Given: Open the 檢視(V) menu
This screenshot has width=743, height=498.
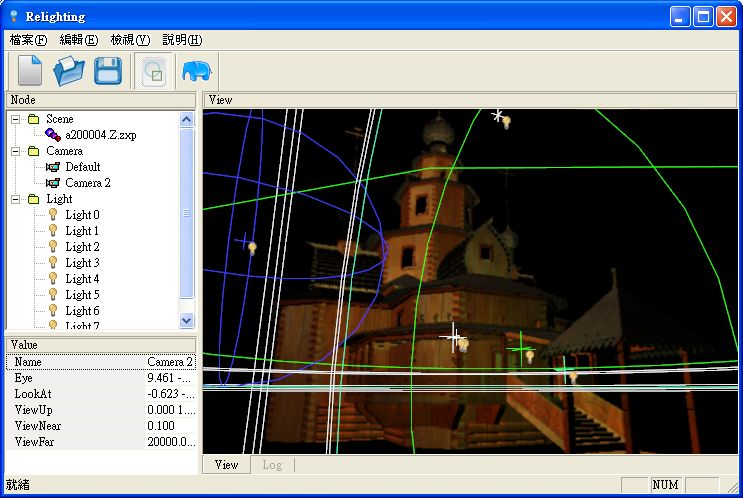Looking at the screenshot, I should coord(130,40).
